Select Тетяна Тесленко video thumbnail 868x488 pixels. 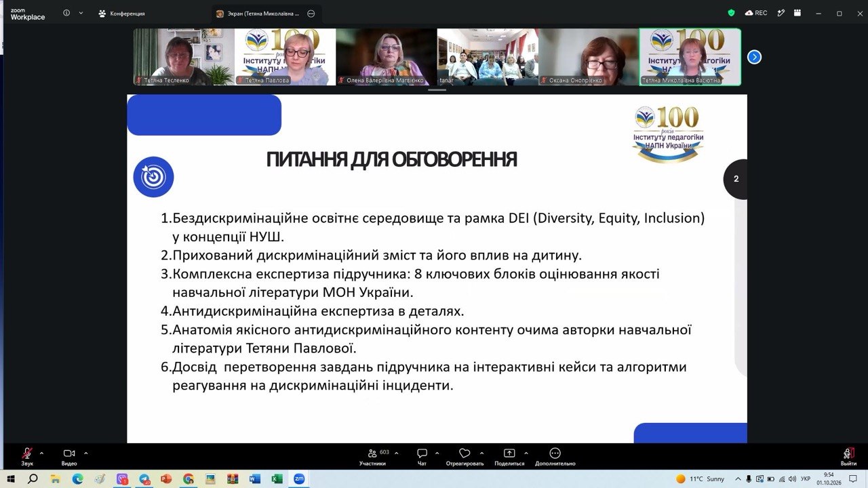pyautogui.click(x=183, y=57)
